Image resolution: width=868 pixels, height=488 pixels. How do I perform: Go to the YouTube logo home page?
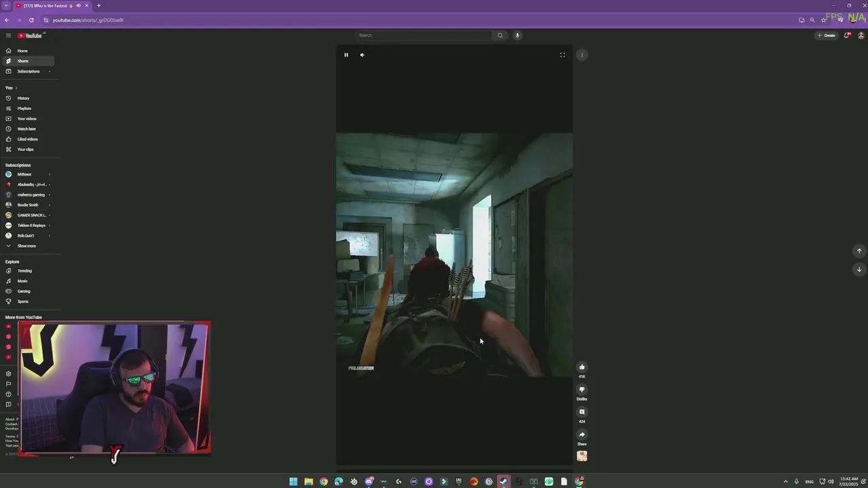(30, 35)
